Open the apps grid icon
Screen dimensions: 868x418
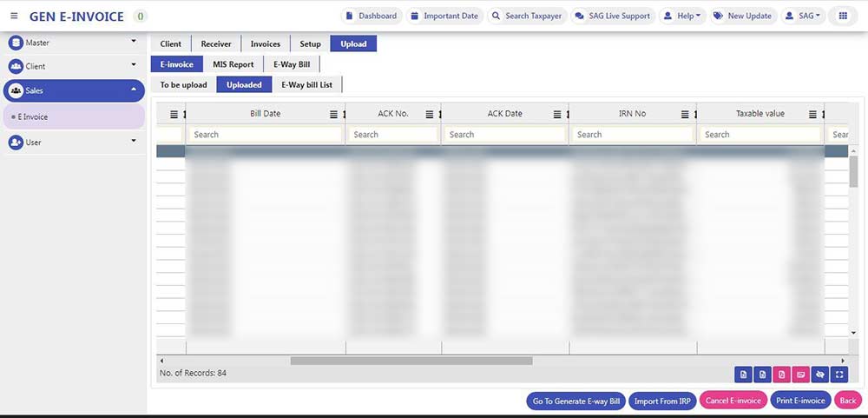841,16
